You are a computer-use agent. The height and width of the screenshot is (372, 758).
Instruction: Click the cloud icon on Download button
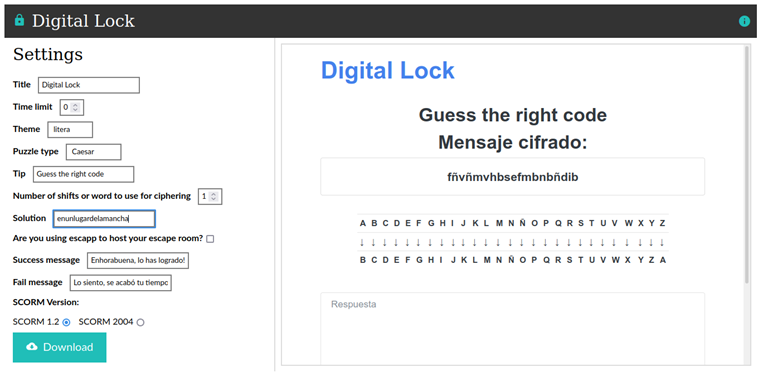32,347
